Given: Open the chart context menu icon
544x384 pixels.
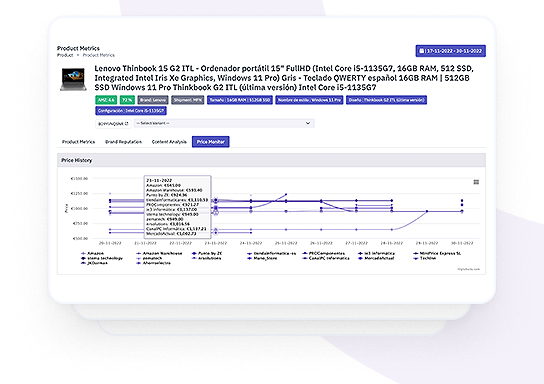Looking at the screenshot, I should tap(476, 182).
